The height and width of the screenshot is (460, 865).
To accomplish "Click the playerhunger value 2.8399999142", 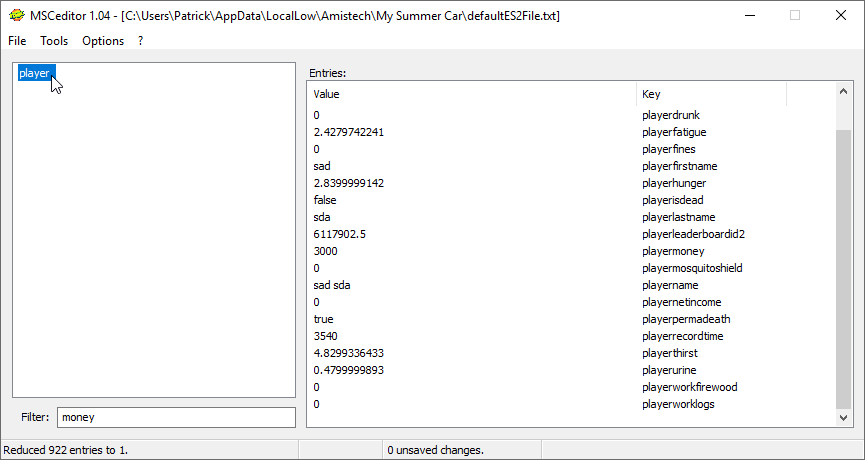I will tap(348, 183).
